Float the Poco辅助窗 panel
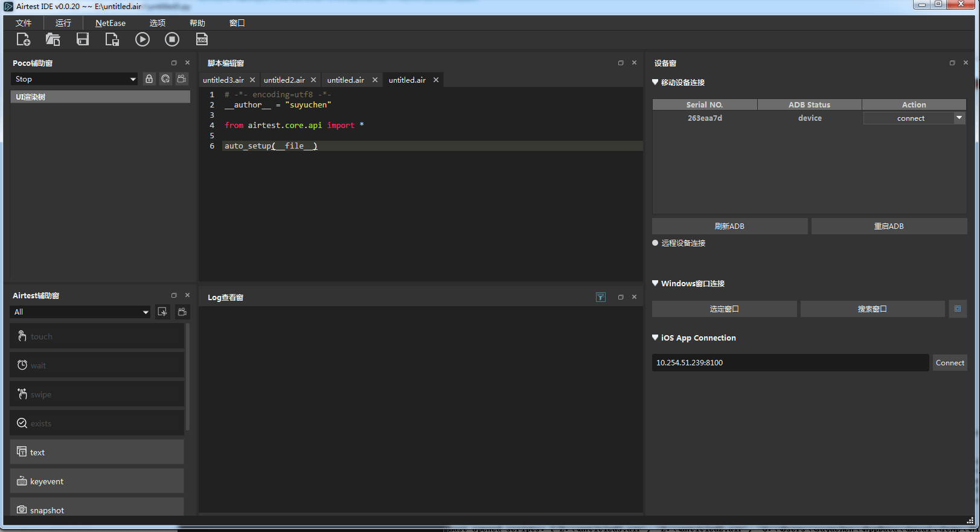This screenshot has height=532, width=980. [x=174, y=63]
